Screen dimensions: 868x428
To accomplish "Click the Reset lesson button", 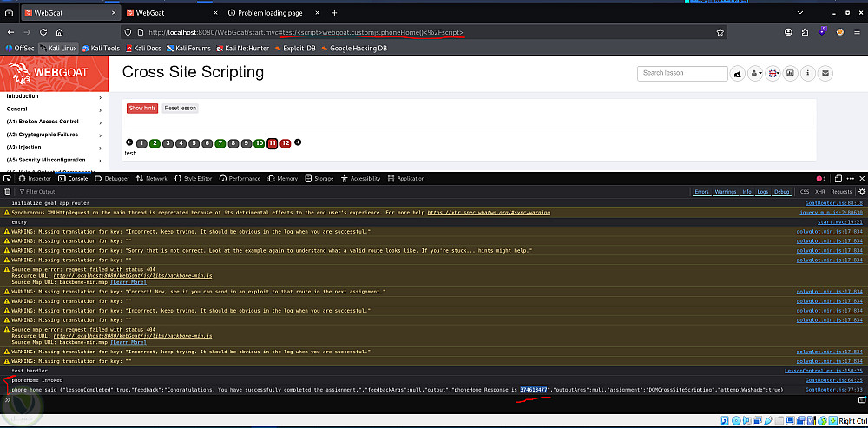I will (x=180, y=108).
